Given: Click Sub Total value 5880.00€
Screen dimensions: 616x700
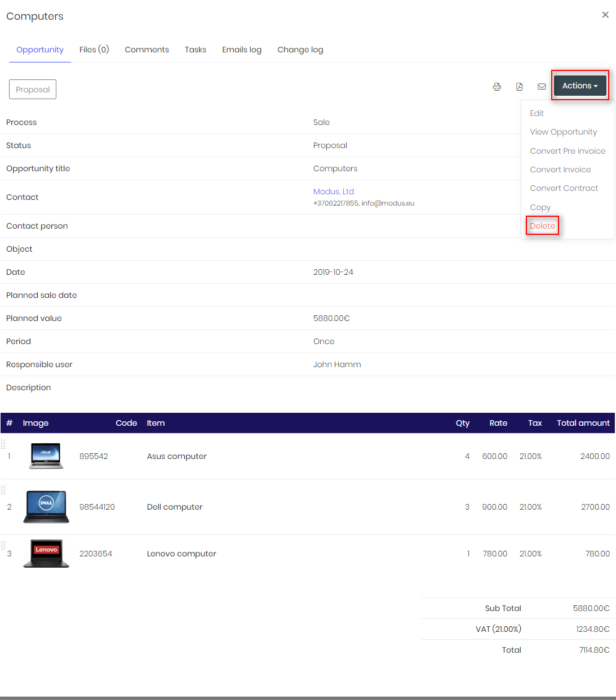Looking at the screenshot, I should pos(591,608).
